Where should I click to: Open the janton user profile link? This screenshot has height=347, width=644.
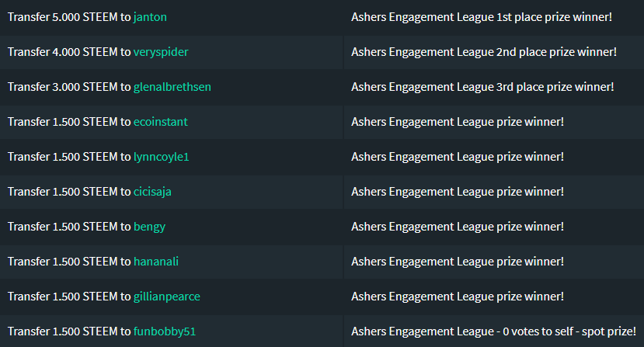[x=150, y=17]
